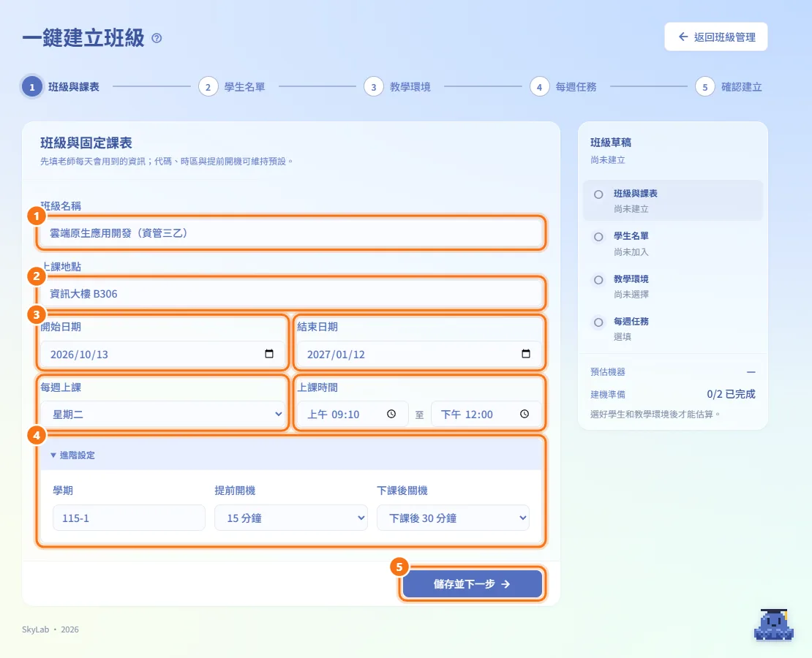Click 學生名單 entry in 班級草稿 panel

click(x=673, y=243)
